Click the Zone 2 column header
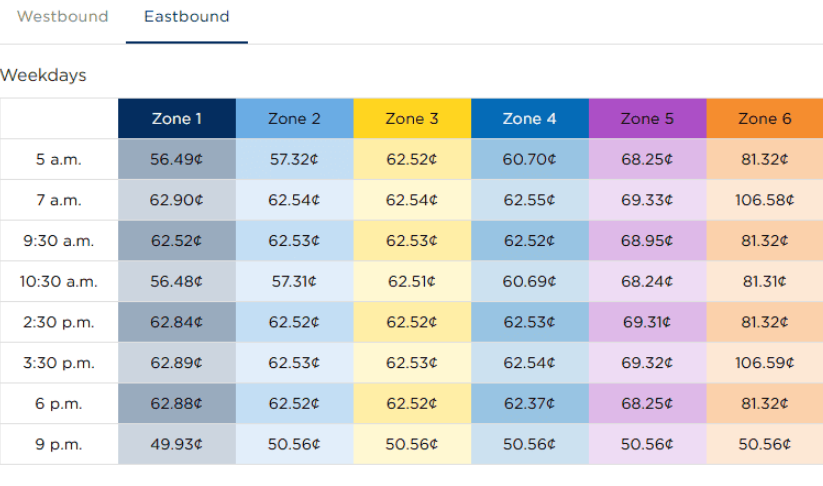Viewport: 823px width, 486px height. click(294, 119)
